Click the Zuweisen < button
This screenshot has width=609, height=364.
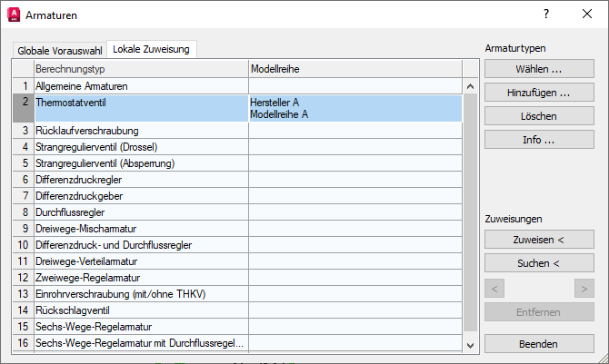[539, 240]
